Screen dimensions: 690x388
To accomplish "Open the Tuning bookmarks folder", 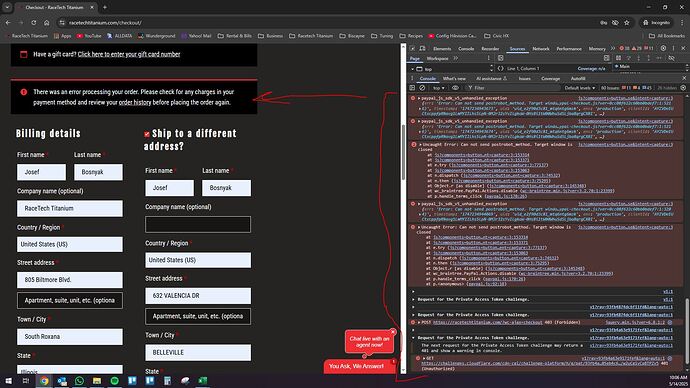I will pos(382,36).
